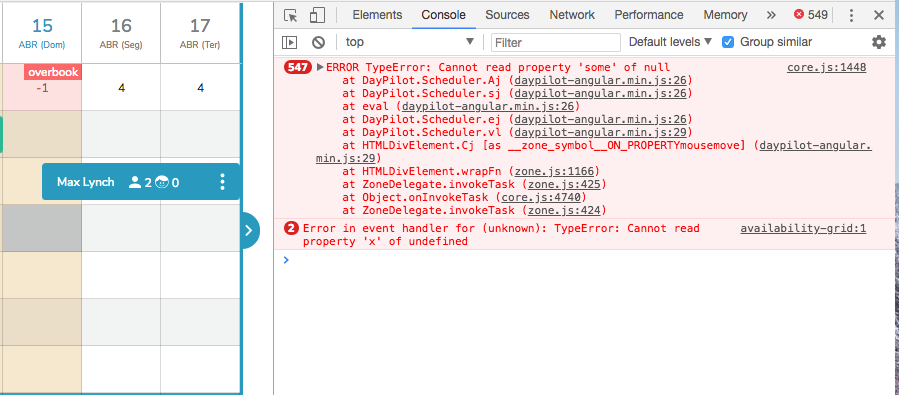Clear the console with the ban icon
The width and height of the screenshot is (899, 395).
(318, 42)
